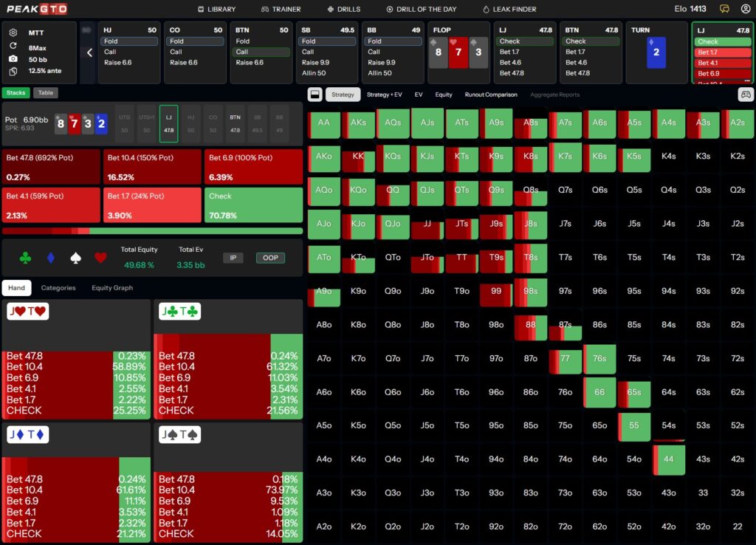Click the camera icon beside 50 bb
756x545 pixels.
point(13,58)
